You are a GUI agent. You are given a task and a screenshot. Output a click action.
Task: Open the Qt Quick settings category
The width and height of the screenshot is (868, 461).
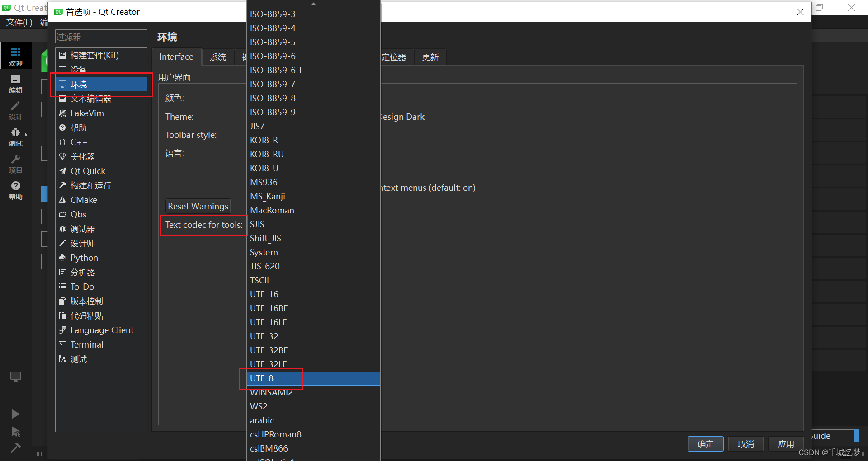pos(101,171)
